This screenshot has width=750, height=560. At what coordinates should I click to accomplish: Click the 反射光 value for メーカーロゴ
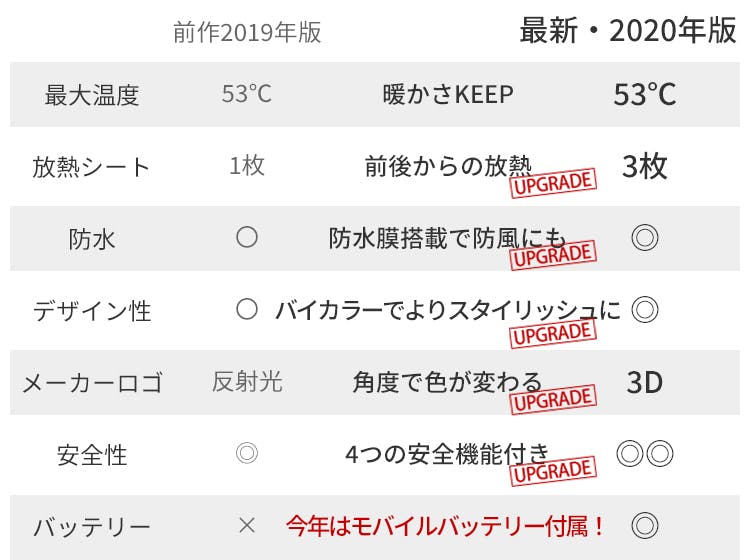point(247,382)
